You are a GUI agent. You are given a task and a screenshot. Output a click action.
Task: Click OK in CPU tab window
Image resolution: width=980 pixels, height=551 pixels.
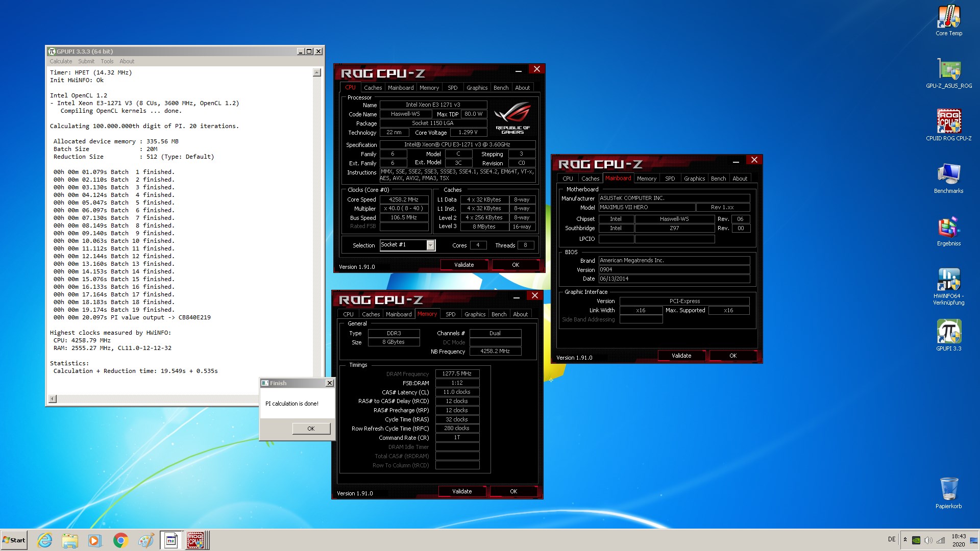click(516, 265)
